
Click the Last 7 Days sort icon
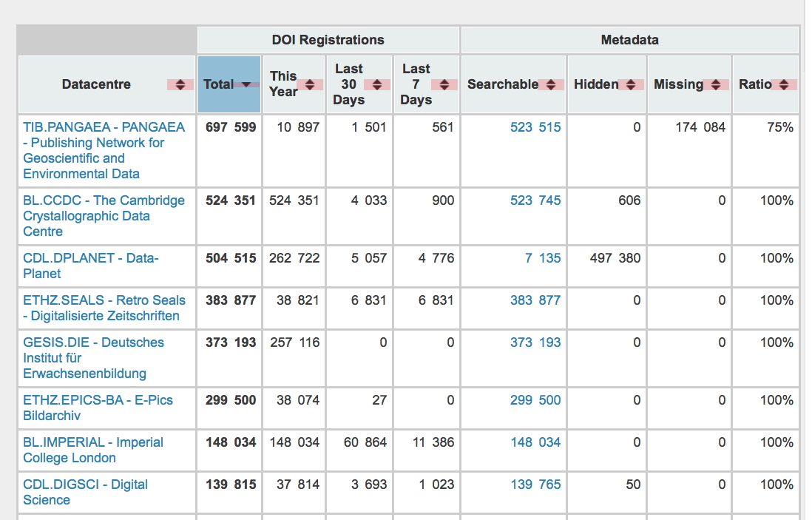pos(444,85)
